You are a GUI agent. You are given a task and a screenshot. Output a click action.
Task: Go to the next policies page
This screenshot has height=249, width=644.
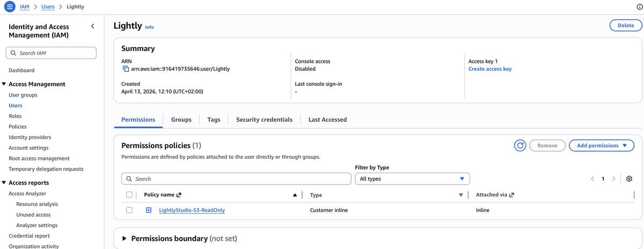click(x=613, y=179)
